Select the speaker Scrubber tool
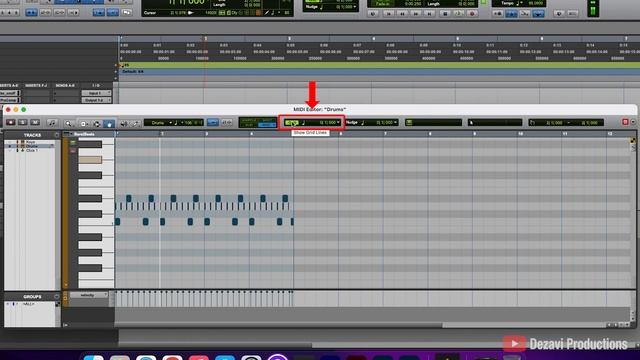 pyautogui.click(x=124, y=123)
